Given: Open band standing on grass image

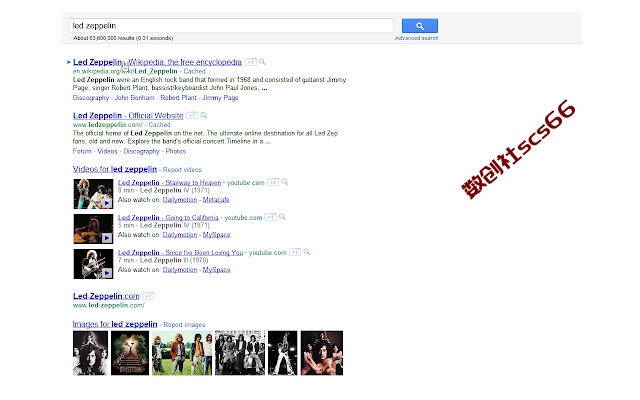Looking at the screenshot, I should point(182,353).
